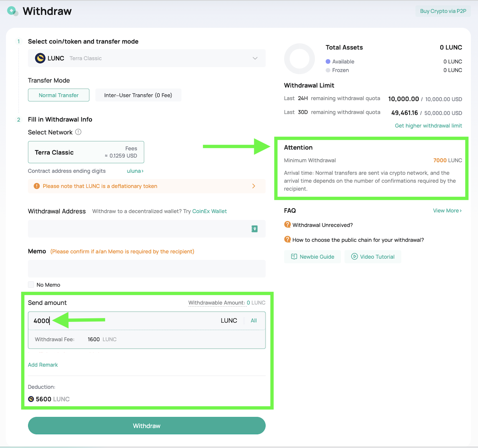Viewport: 478px width, 448px height.
Task: Open FAQ View More link
Action: point(447,211)
